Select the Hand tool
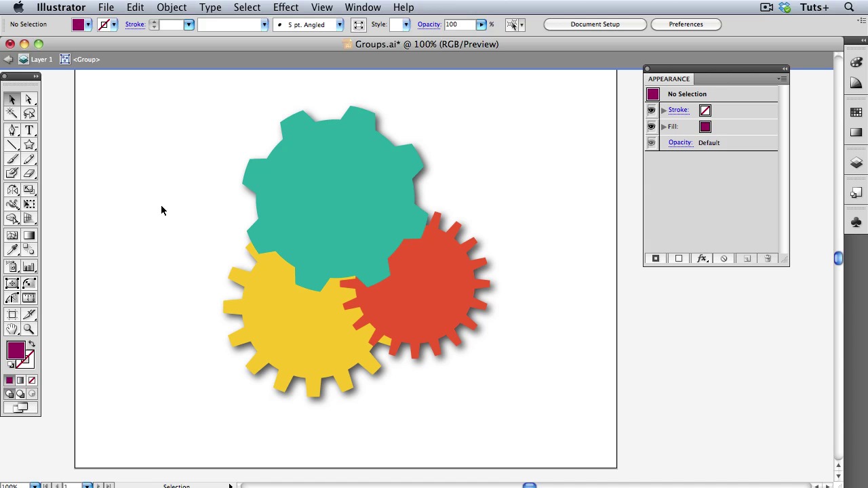Image resolution: width=868 pixels, height=488 pixels. (x=12, y=329)
